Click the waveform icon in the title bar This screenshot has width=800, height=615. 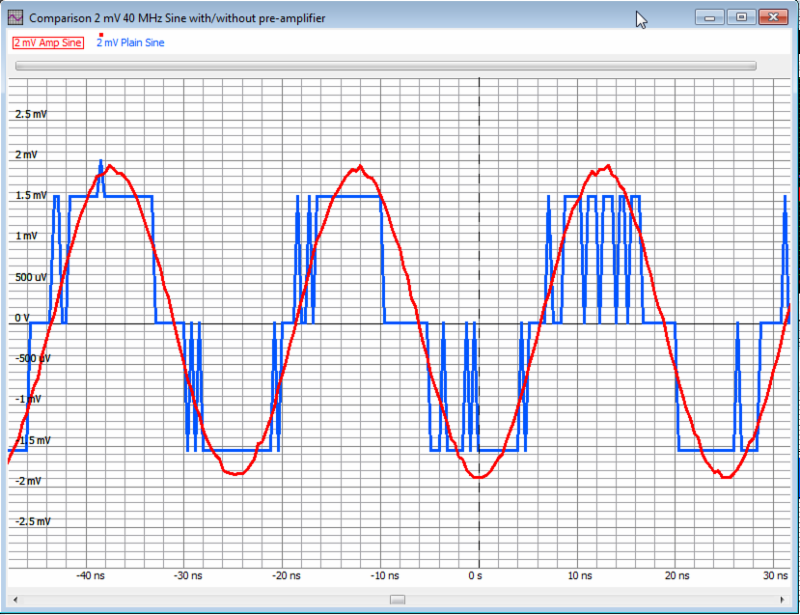(x=14, y=17)
